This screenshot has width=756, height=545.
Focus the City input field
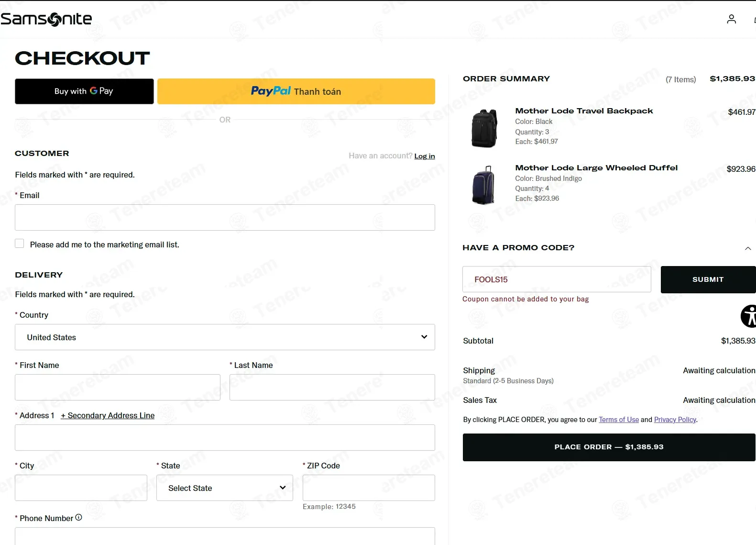[81, 488]
